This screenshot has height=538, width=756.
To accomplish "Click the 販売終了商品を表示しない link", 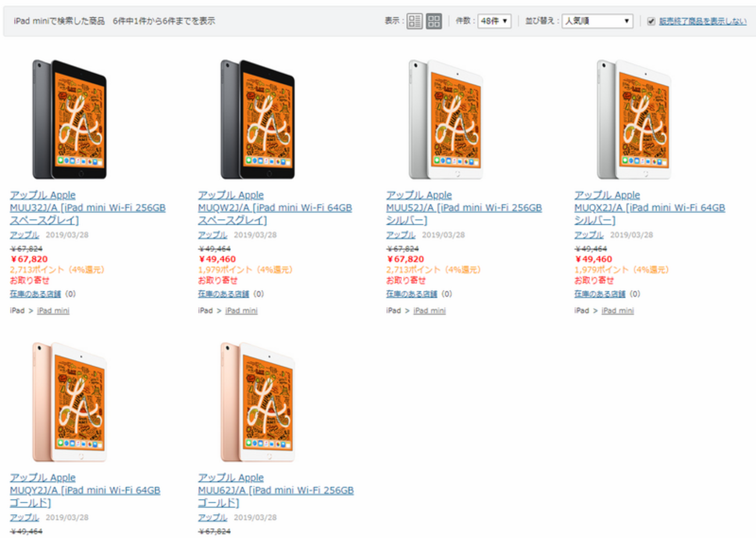I will [702, 22].
